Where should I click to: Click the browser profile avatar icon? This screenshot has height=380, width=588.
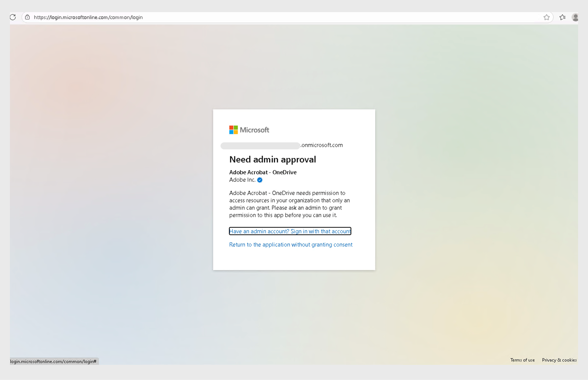point(575,17)
